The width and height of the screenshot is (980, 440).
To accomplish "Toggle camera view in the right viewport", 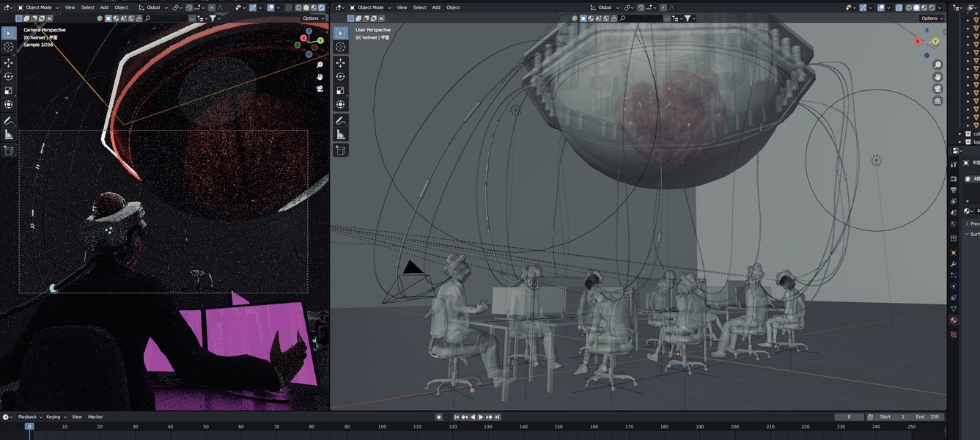I will tap(937, 89).
